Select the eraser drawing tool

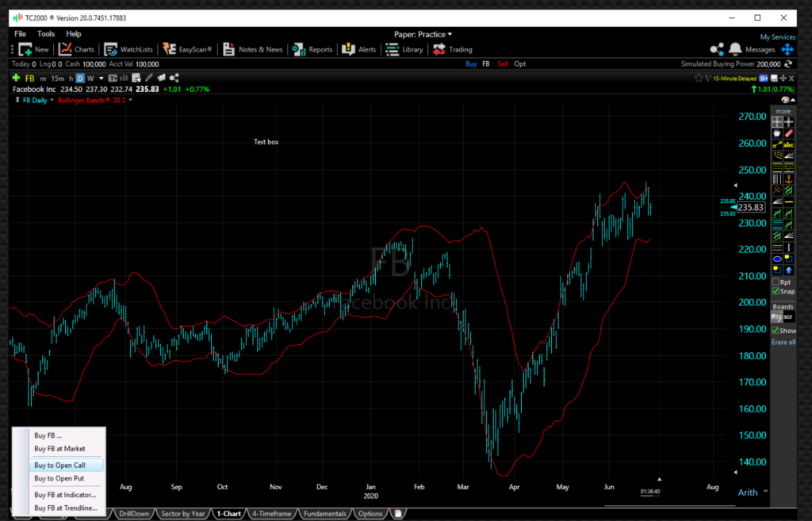(788, 133)
